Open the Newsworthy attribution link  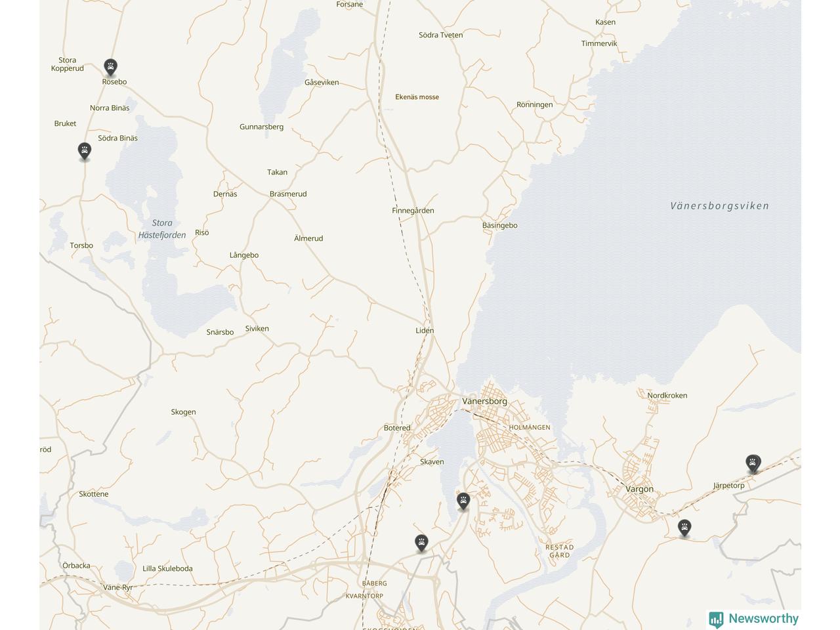click(754, 619)
